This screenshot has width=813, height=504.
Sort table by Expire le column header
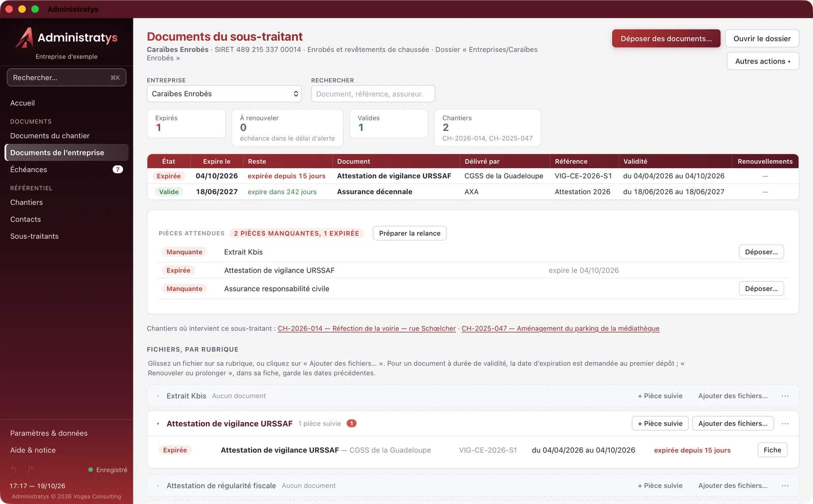pyautogui.click(x=216, y=162)
